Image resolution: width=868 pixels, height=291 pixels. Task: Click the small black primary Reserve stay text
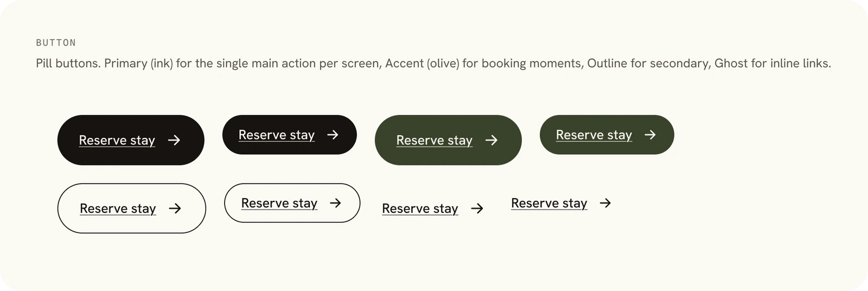277,135
